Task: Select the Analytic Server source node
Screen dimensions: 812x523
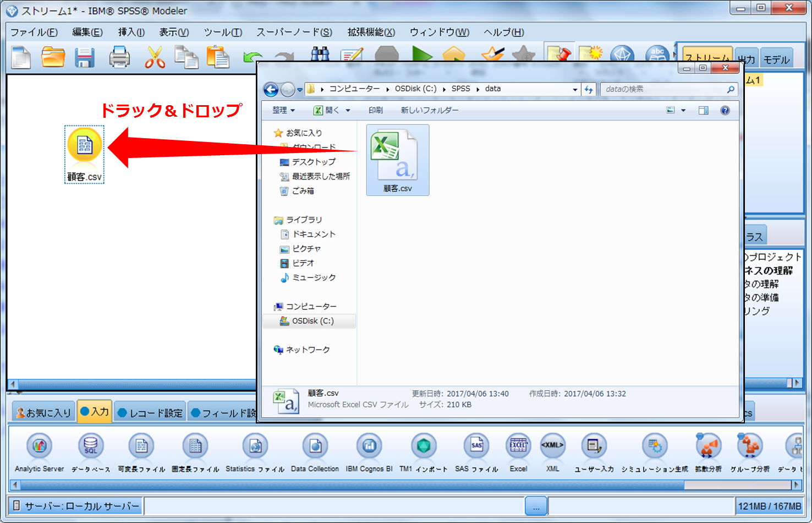Action: pyautogui.click(x=39, y=453)
